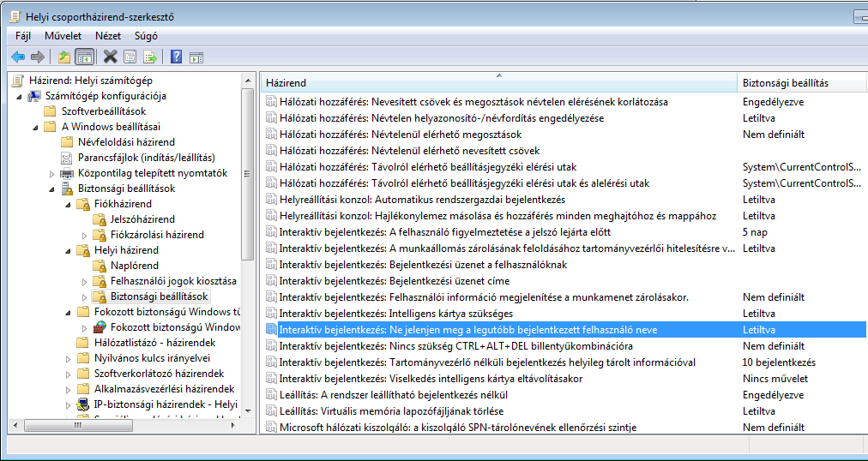The height and width of the screenshot is (461, 868).
Task: Click the policy icon for Intelligens kártya szükséges
Action: tap(271, 314)
